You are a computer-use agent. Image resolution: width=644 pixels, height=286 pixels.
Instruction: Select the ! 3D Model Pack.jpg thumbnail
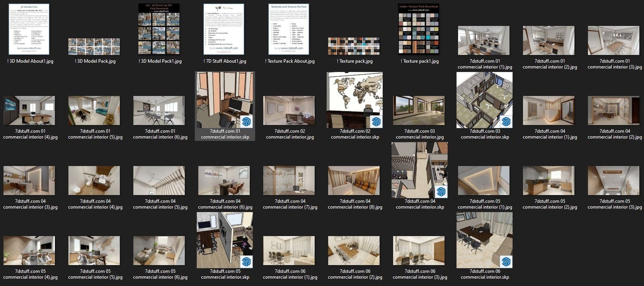tap(94, 46)
